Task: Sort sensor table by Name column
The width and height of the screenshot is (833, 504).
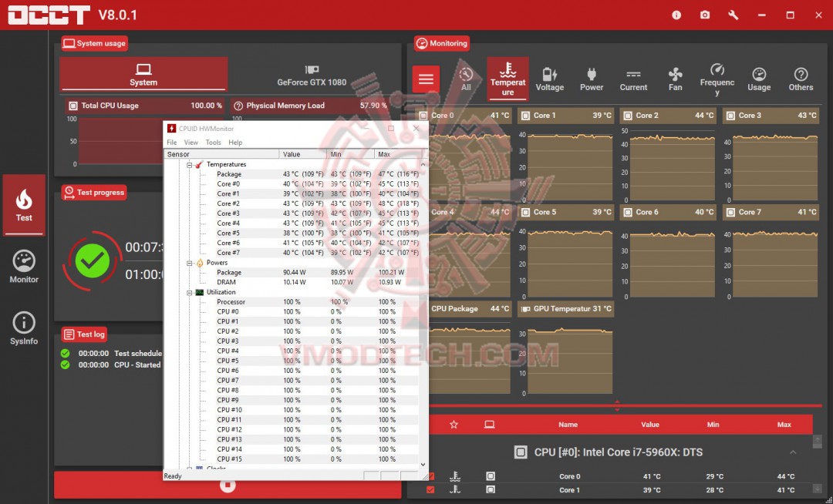Action: 568,425
